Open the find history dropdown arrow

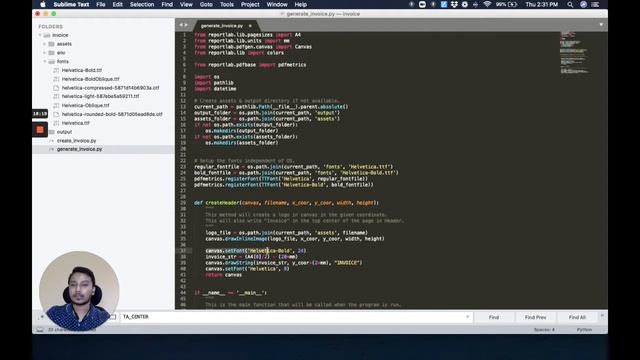[468, 317]
